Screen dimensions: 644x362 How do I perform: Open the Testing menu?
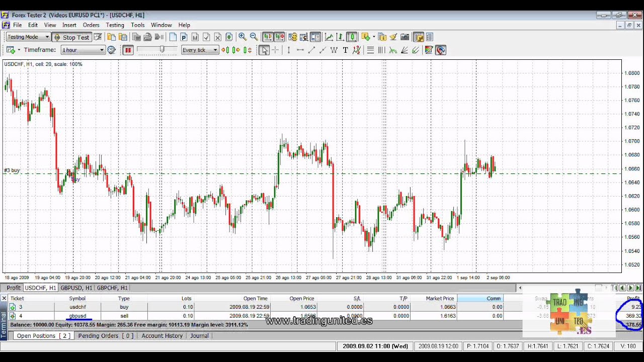tap(115, 25)
